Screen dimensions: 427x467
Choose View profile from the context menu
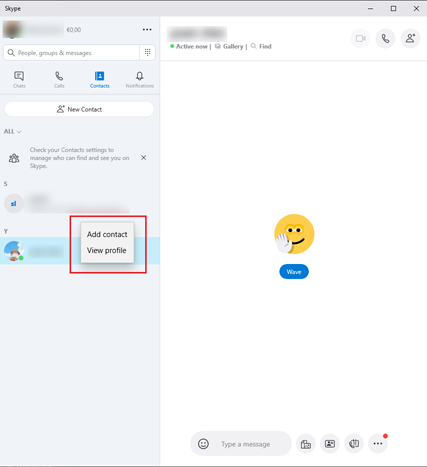coord(107,250)
